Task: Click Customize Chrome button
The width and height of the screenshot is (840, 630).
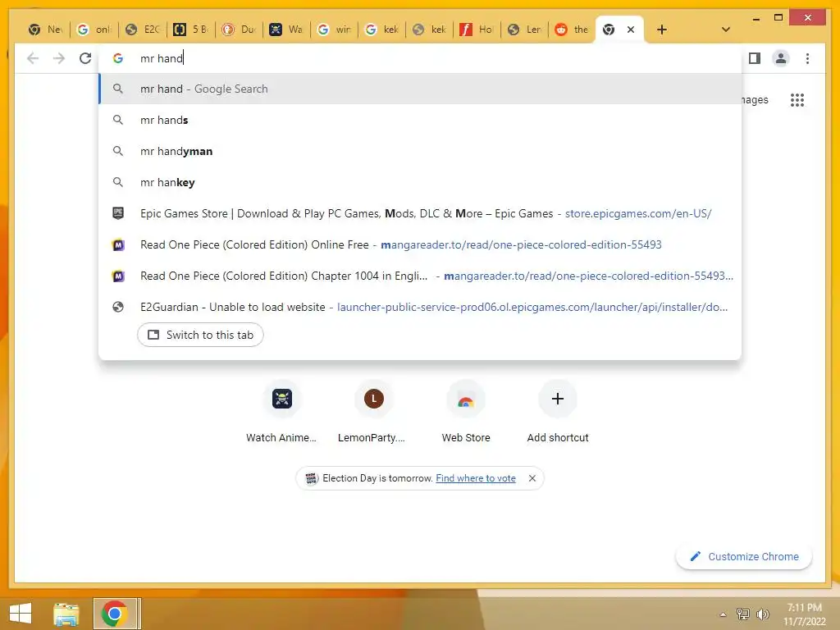Action: point(744,557)
